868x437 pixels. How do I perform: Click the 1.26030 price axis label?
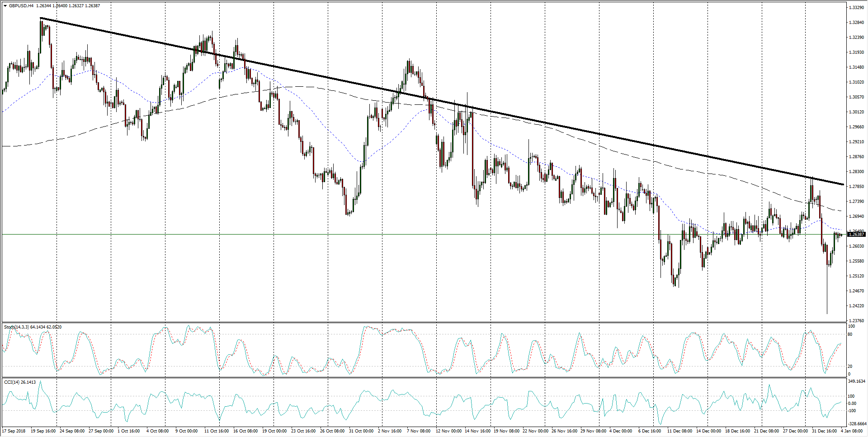point(856,246)
